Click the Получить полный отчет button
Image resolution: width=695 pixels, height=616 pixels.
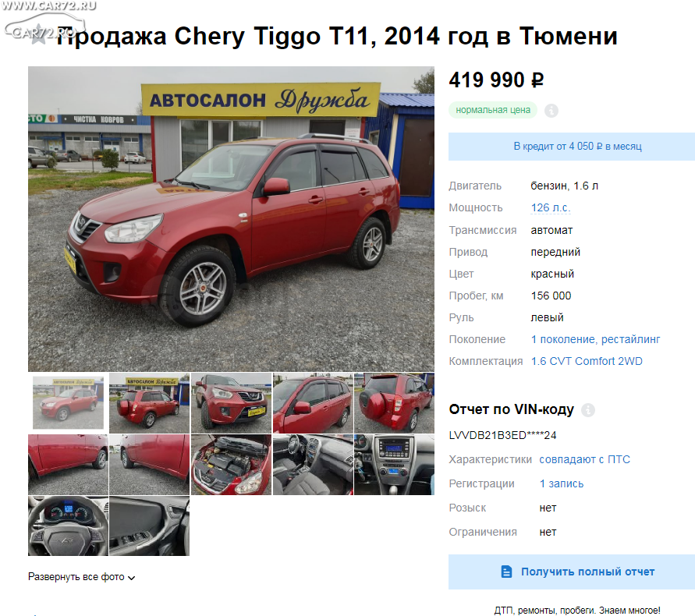[x=571, y=572]
